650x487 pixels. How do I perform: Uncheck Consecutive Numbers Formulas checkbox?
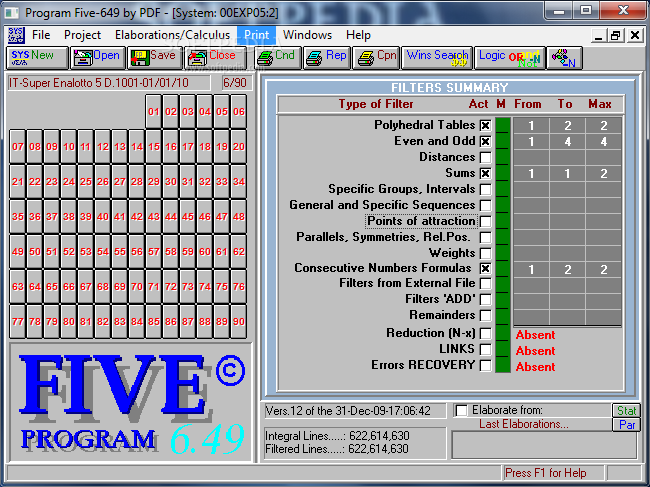click(485, 269)
